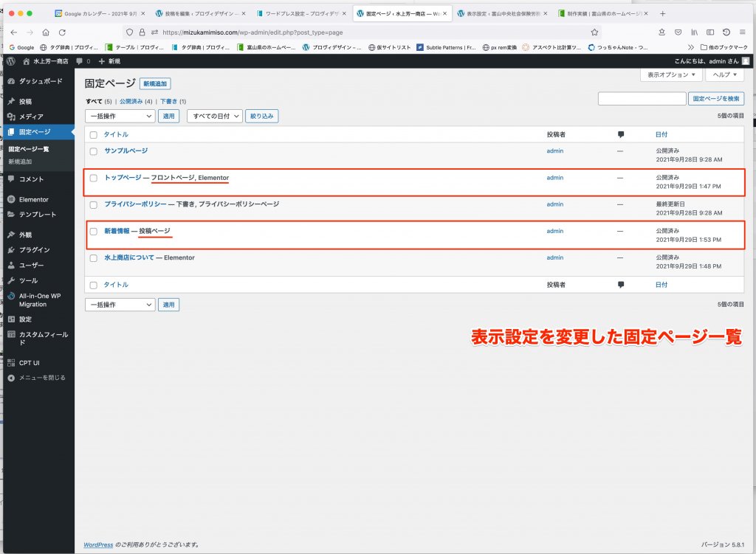756x554 pixels.
Task: Open ダッシュボード in the sidebar menu
Action: click(x=40, y=81)
